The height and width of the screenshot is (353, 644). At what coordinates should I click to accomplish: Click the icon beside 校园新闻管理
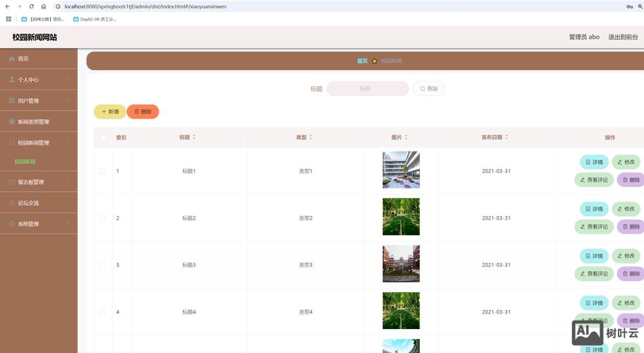(x=11, y=143)
